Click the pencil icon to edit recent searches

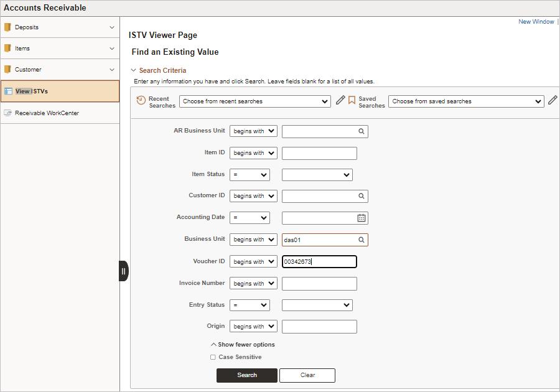[340, 100]
